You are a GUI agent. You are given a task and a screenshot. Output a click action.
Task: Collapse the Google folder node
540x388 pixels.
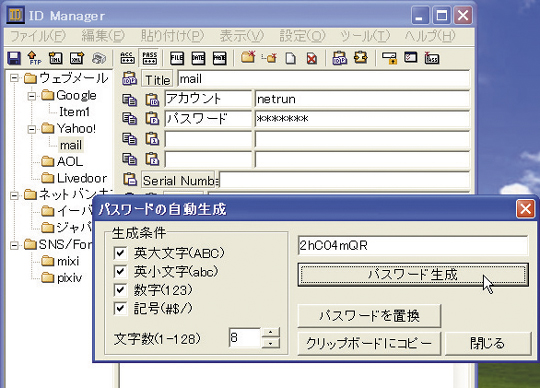(x=32, y=96)
